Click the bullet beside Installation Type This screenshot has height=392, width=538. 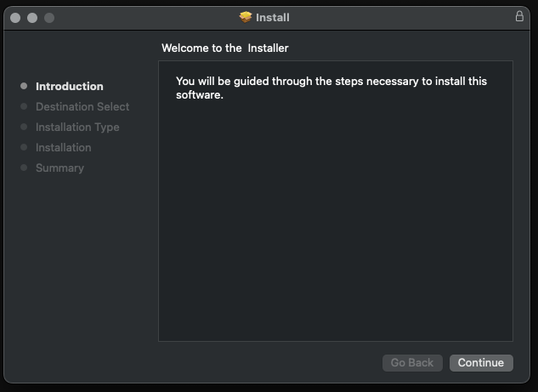click(24, 127)
